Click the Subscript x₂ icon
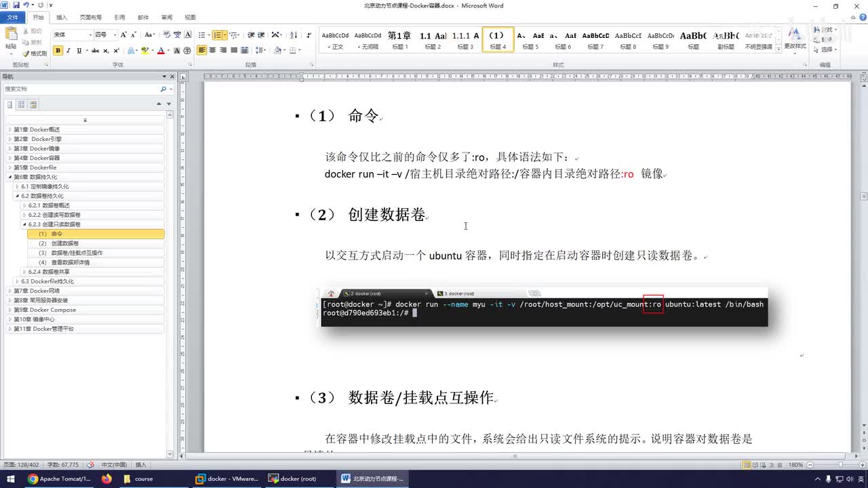Screen dimensions: 868x488 coord(106,51)
